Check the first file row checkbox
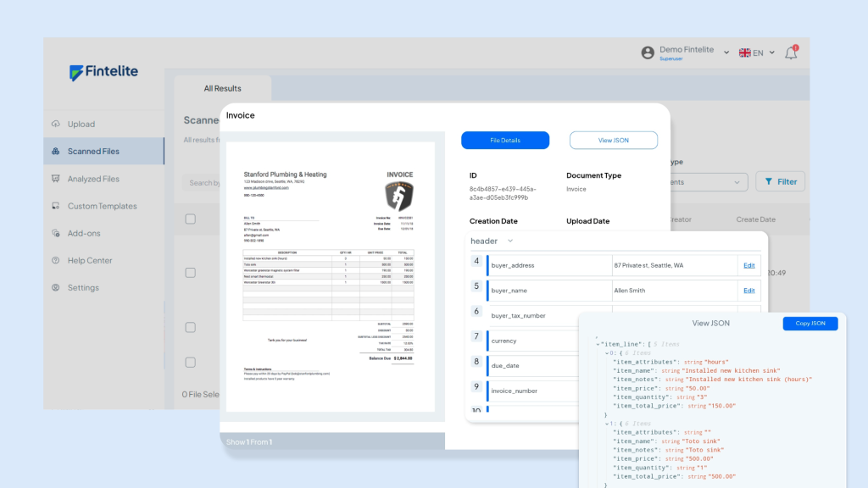 coord(191,273)
